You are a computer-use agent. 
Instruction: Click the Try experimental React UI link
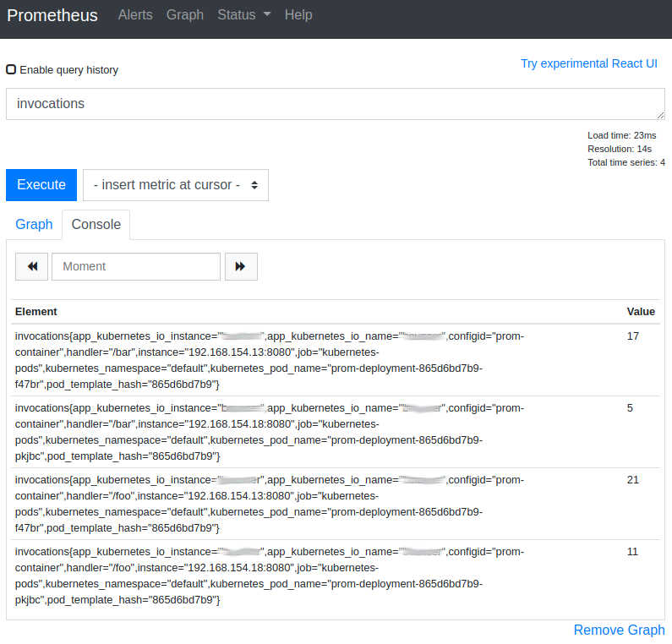point(589,63)
